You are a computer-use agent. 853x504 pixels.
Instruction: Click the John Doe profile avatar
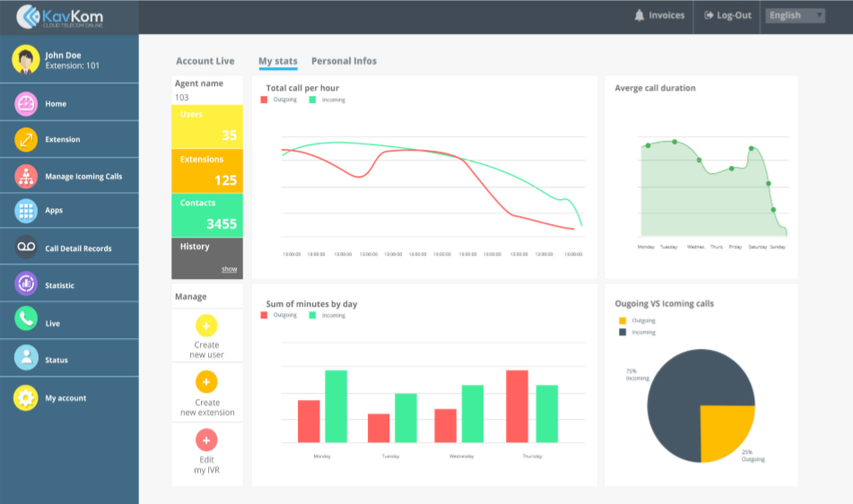click(25, 59)
